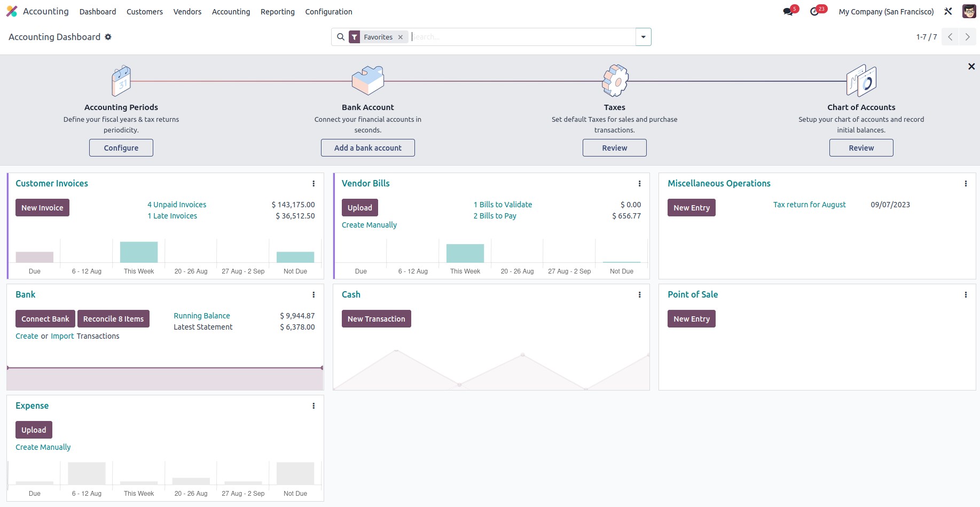Open the discuss messages chat icon
This screenshot has width=980, height=507.
[788, 12]
